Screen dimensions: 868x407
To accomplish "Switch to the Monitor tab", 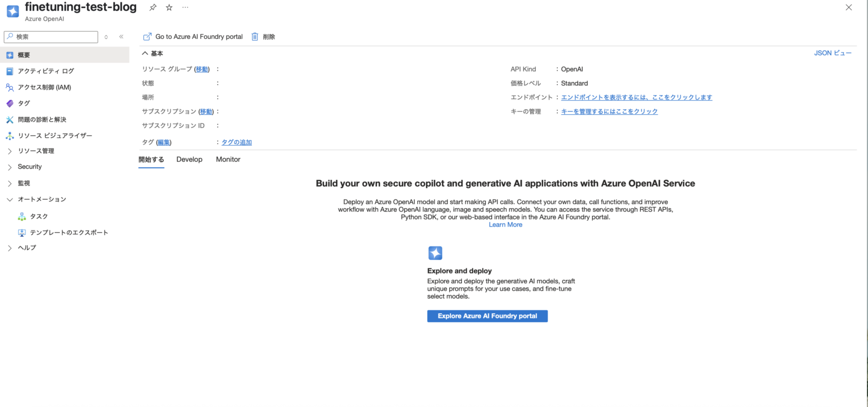I will (x=228, y=159).
